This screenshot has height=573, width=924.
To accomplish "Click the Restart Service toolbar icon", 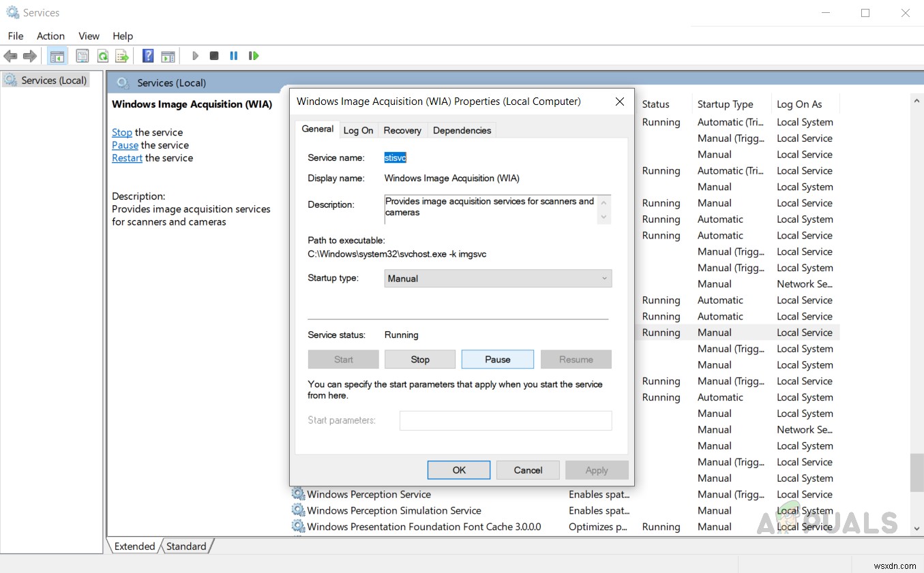I will pyautogui.click(x=254, y=56).
